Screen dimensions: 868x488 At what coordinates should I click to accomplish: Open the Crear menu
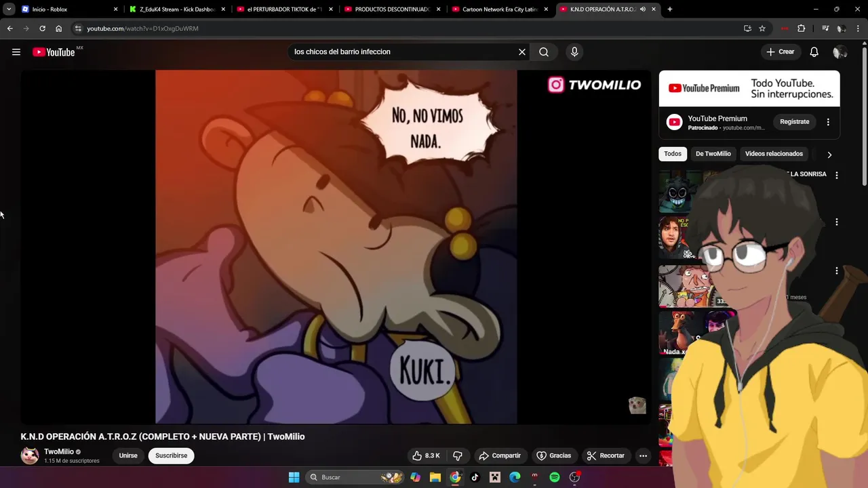click(x=781, y=52)
